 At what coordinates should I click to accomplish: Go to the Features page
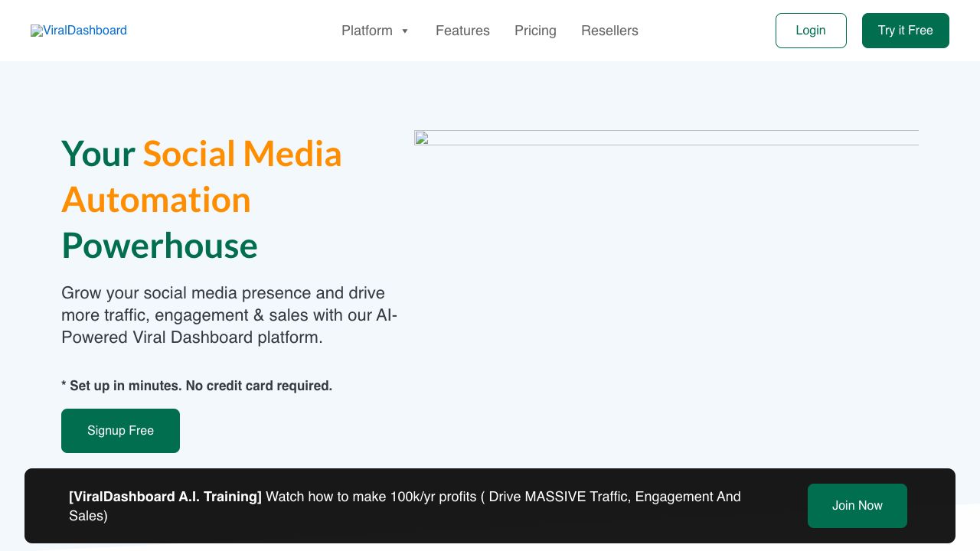pos(462,31)
